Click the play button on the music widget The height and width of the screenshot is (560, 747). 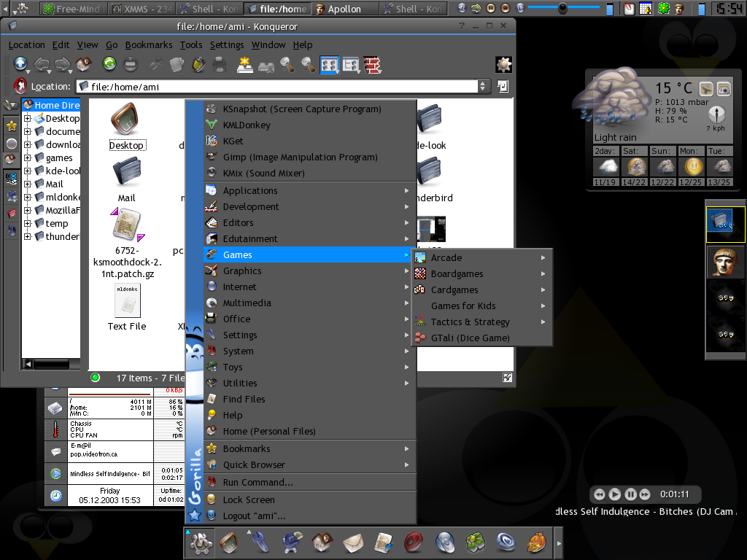click(615, 494)
